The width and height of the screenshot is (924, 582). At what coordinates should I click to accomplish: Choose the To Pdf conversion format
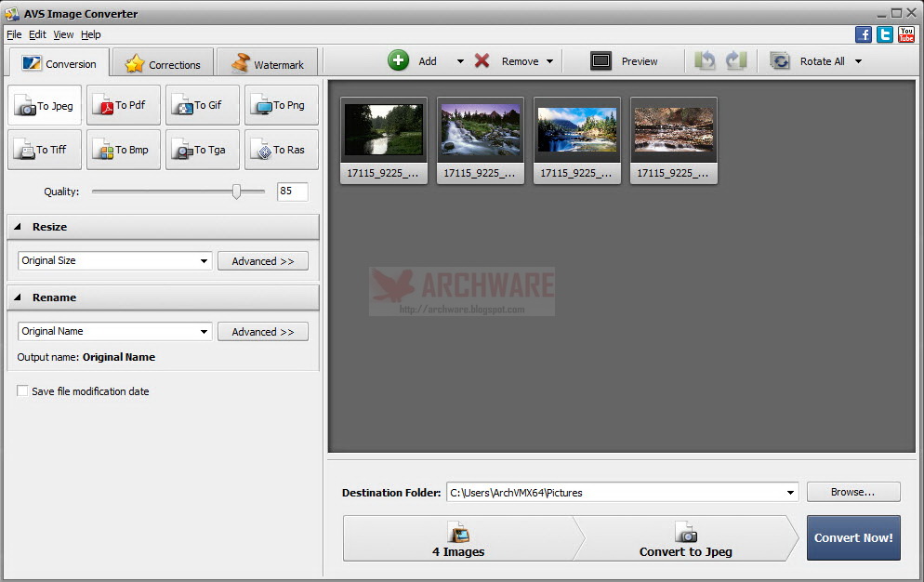pyautogui.click(x=123, y=105)
